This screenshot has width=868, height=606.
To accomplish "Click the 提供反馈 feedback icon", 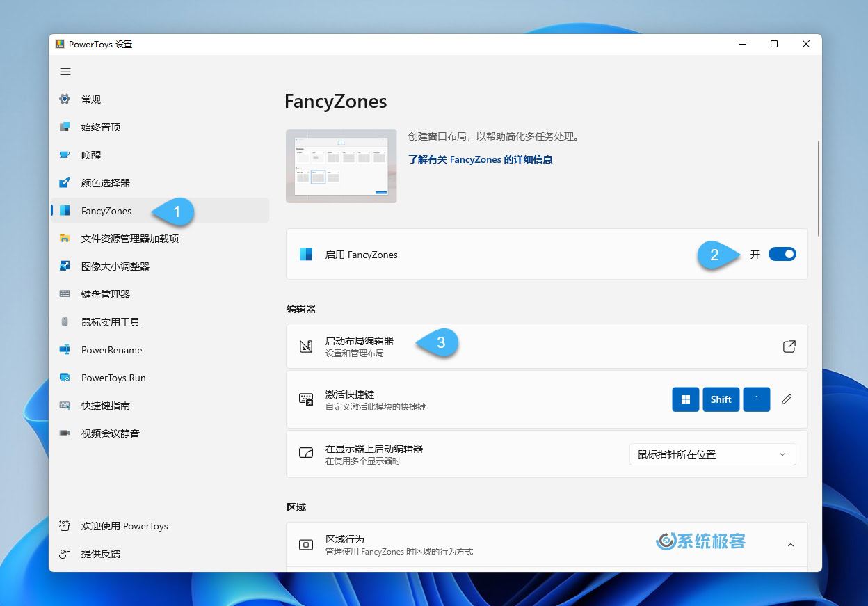I will [x=65, y=554].
